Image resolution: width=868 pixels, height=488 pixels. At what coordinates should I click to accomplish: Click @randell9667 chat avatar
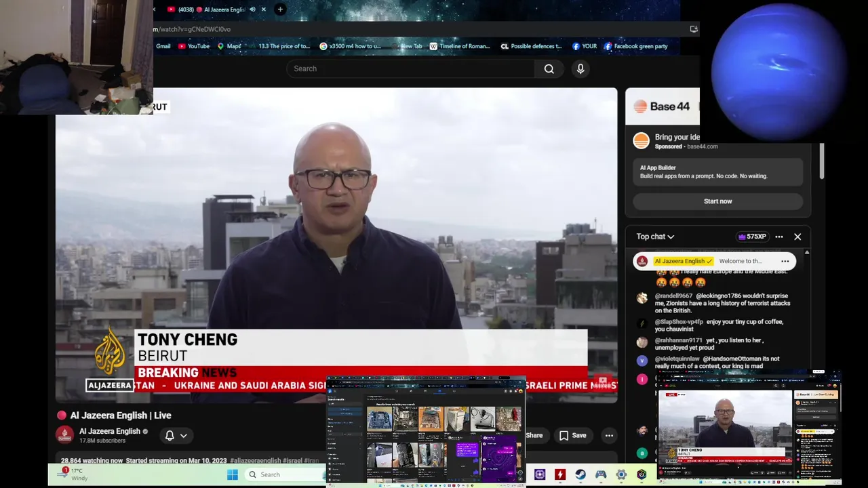tap(642, 298)
